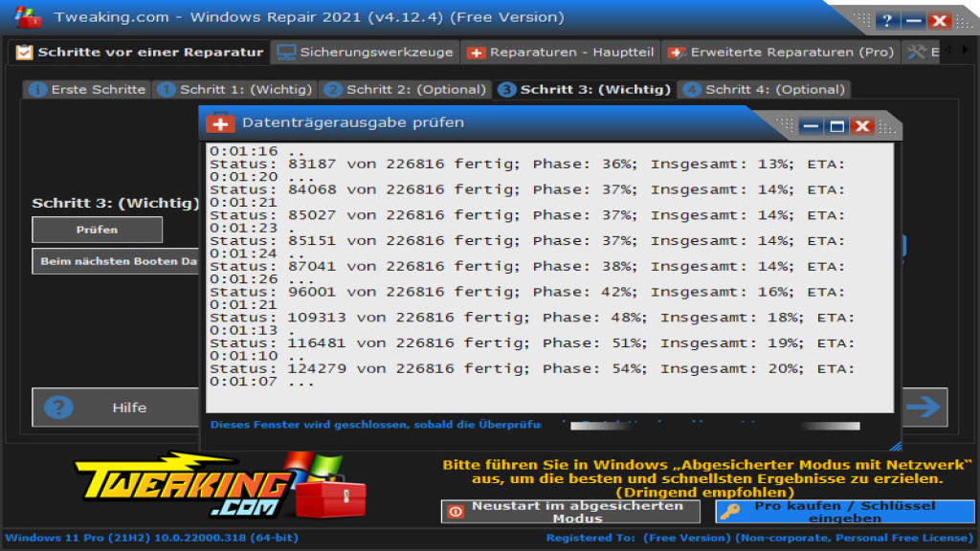Maximize the Datenträgerausgabe prüfen dialog
980x551 pixels.
pos(836,126)
